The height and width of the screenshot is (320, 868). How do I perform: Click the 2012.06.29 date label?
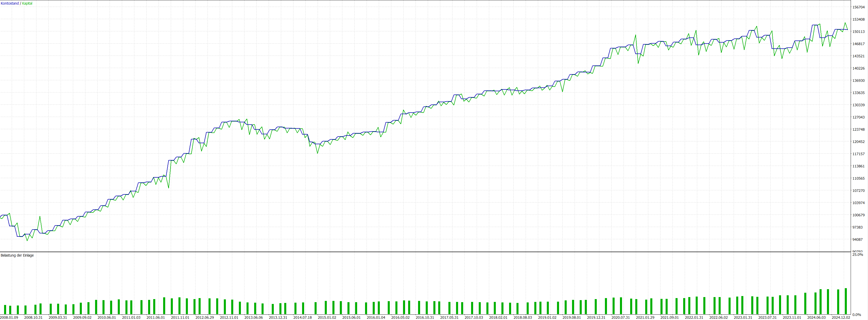click(204, 317)
